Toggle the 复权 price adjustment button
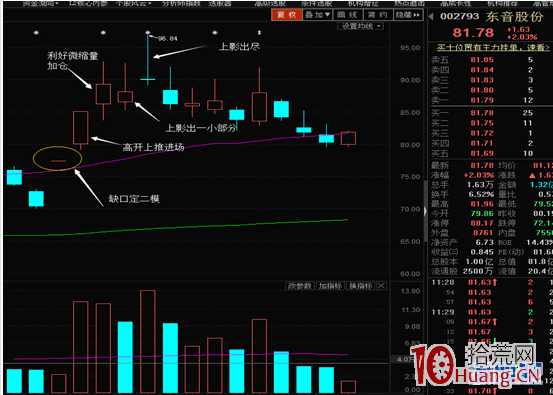Viewport: 553px width, 395px height. (x=287, y=15)
